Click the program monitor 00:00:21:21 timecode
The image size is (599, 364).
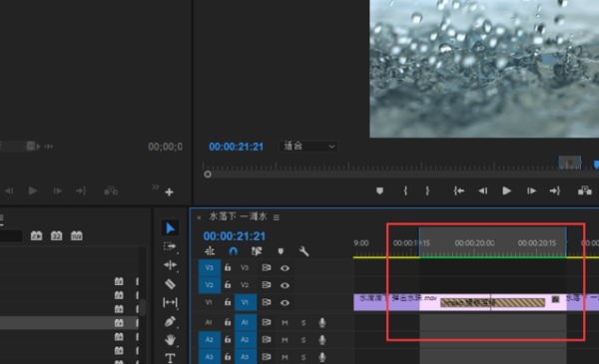click(x=236, y=147)
